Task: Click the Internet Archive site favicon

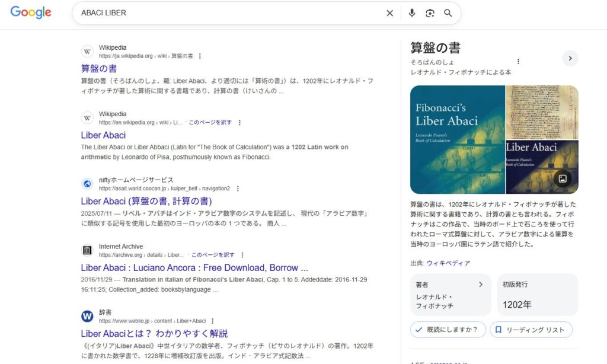Action: point(87,250)
